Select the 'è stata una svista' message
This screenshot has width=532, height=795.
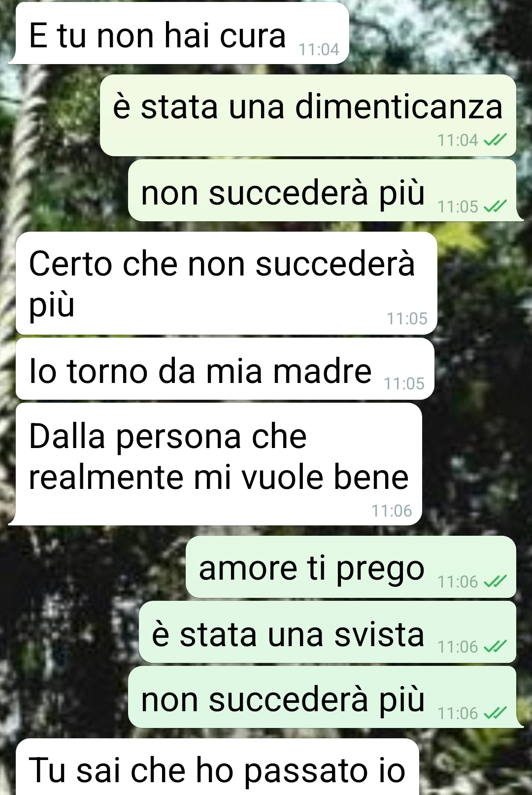[x=328, y=632]
